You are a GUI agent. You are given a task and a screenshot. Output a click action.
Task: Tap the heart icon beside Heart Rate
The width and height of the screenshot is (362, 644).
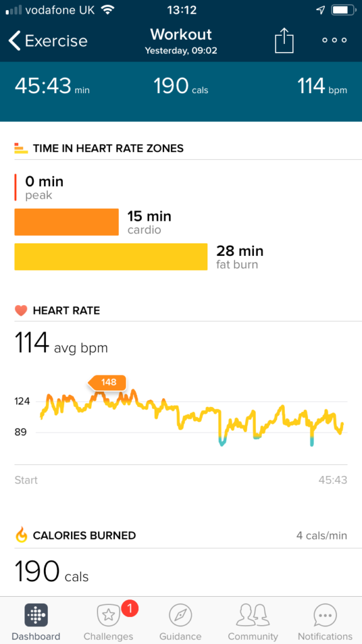pyautogui.click(x=21, y=311)
